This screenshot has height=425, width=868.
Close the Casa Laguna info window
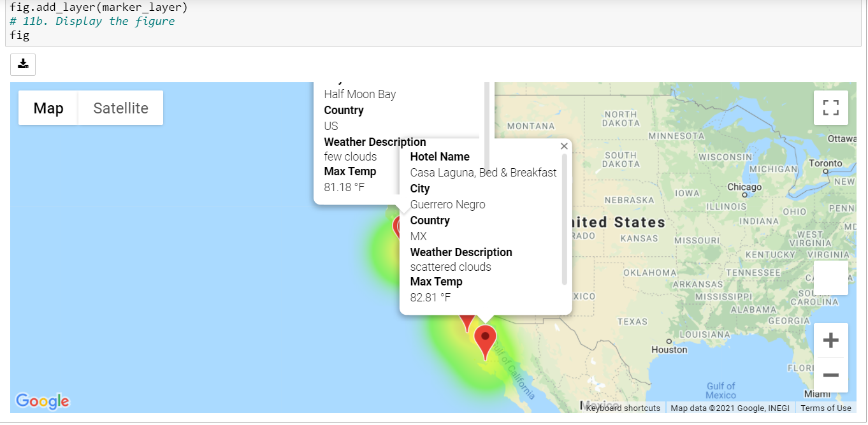click(x=564, y=146)
